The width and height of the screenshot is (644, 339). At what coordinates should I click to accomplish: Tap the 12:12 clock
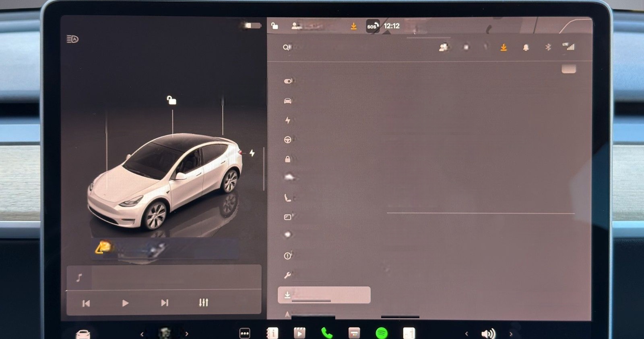click(x=392, y=26)
